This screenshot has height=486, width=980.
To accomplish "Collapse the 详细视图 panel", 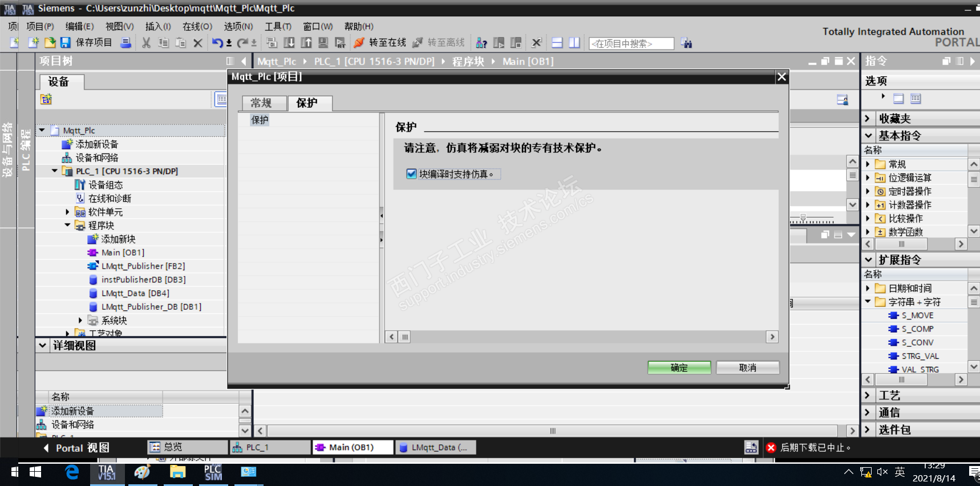I will (43, 345).
